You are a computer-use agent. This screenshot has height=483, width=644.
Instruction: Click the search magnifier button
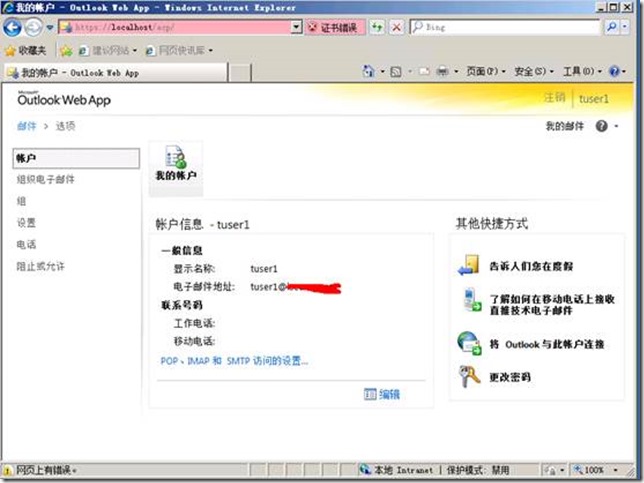[612, 28]
